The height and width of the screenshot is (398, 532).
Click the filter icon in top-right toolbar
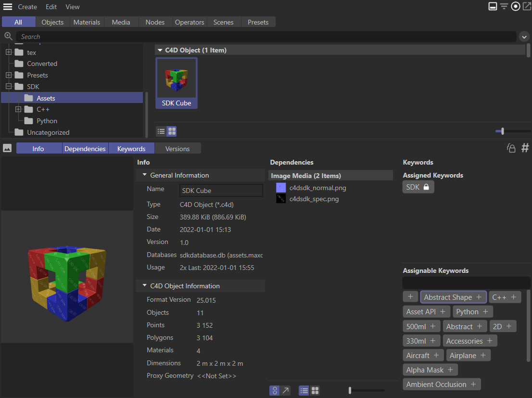pyautogui.click(x=504, y=7)
